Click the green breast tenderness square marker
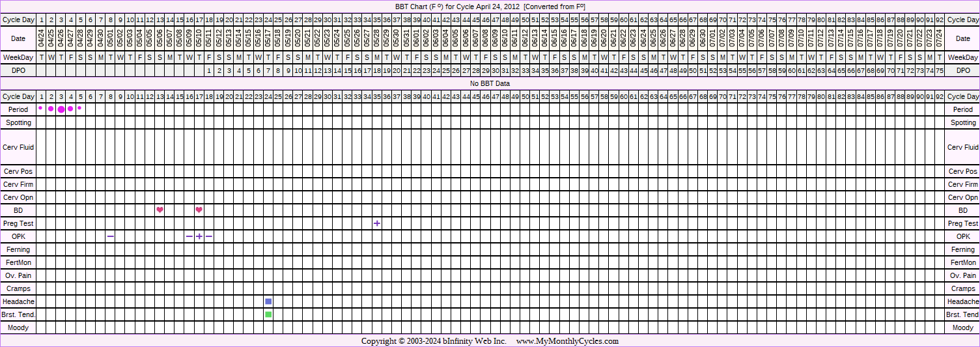Viewport: 980px width, 347px height. point(268,314)
